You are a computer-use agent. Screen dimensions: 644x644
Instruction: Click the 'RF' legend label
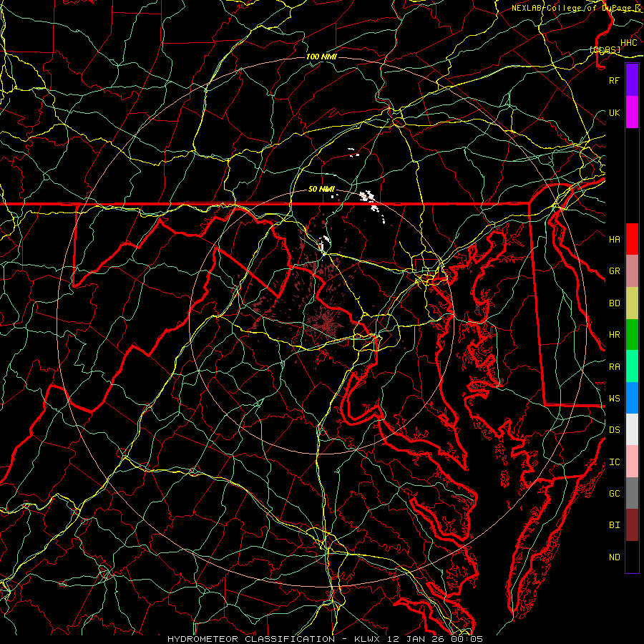[x=615, y=80]
